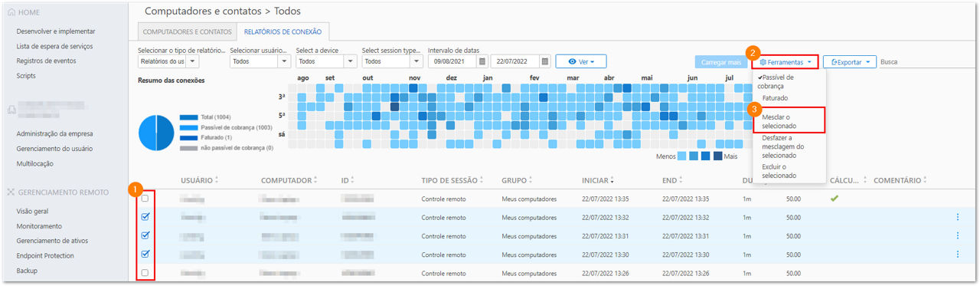Click end date field 22/07/2022

pyautogui.click(x=515, y=61)
